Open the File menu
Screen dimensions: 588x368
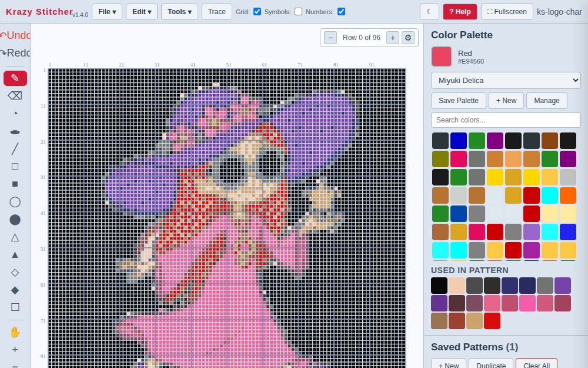(x=107, y=12)
